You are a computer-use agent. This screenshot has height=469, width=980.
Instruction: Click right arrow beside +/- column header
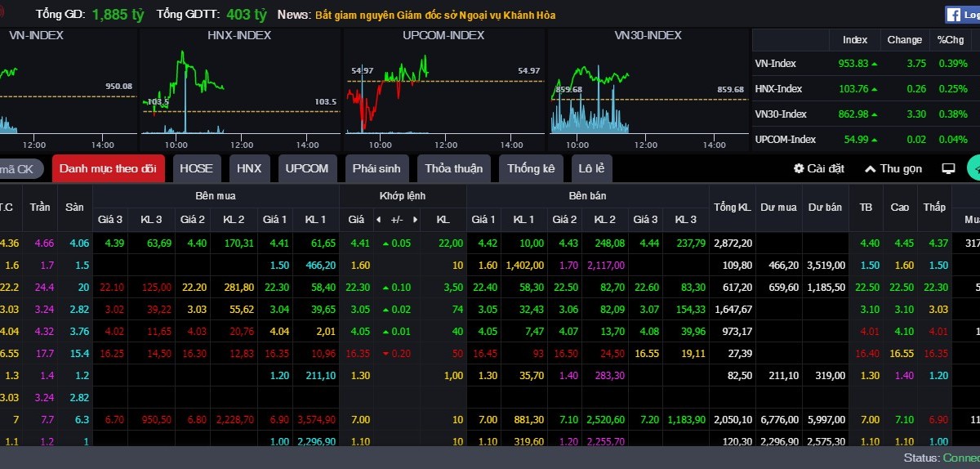point(415,220)
